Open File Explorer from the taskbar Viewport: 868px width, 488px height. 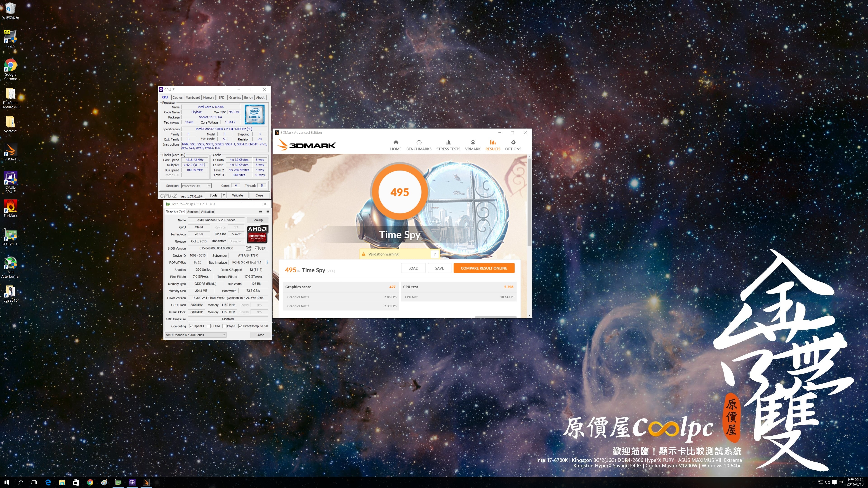pos(62,482)
